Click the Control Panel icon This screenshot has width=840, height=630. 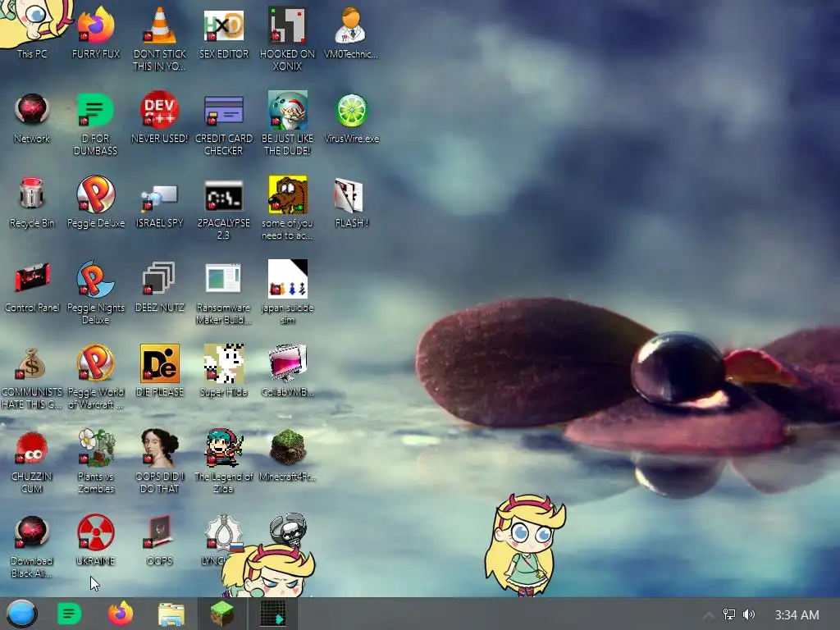point(32,287)
